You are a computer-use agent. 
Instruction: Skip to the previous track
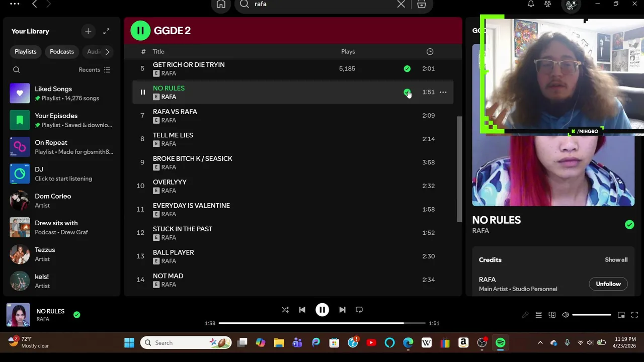(302, 310)
